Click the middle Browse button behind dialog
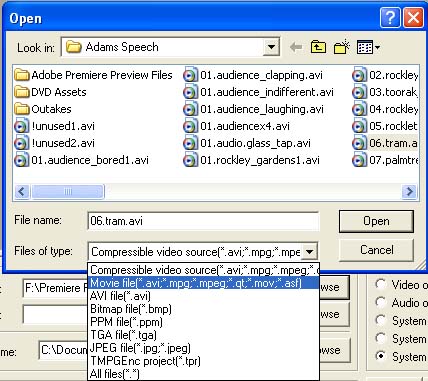Image resolution: width=428 pixels, height=381 pixels. (334, 314)
